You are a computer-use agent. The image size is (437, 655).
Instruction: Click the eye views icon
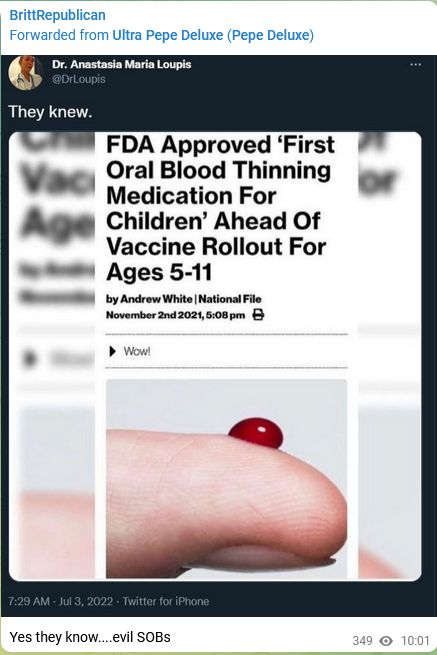pyautogui.click(x=386, y=641)
